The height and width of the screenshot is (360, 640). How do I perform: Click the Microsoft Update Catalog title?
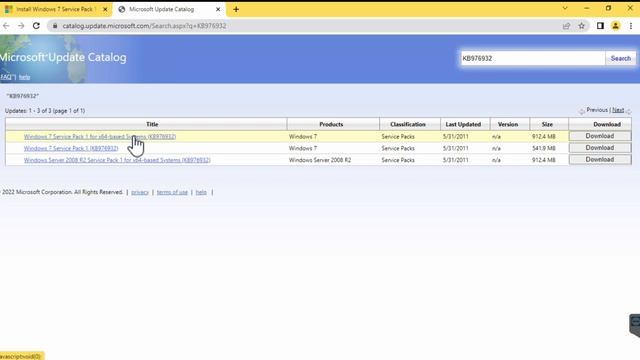tap(63, 57)
